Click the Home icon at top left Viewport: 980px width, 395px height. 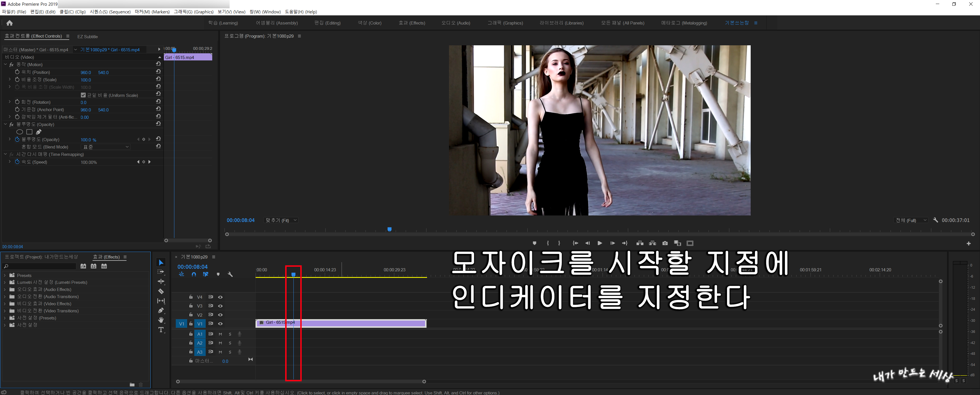coord(9,23)
